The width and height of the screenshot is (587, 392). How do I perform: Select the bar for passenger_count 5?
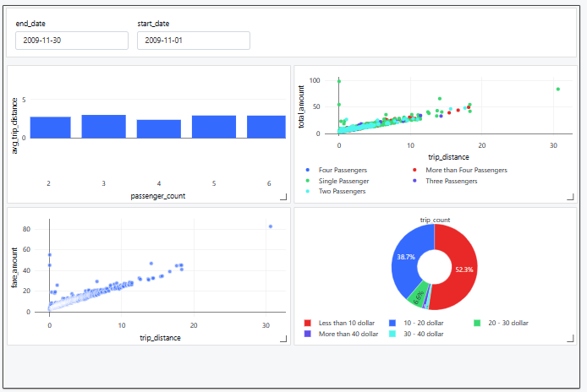[213, 127]
